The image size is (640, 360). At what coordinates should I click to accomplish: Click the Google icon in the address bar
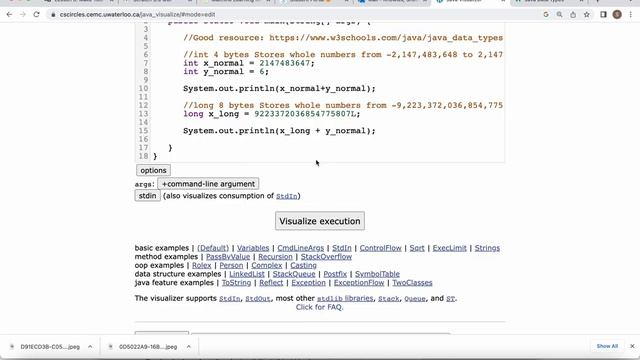[546, 15]
